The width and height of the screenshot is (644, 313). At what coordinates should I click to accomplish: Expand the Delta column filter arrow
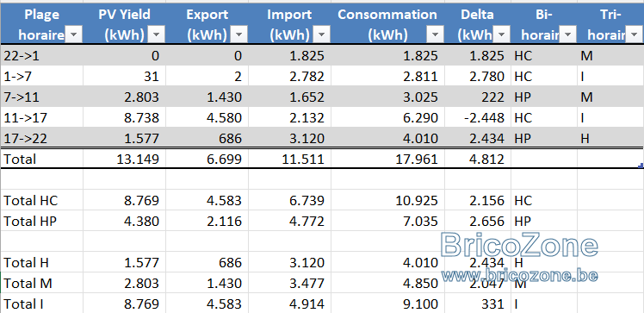pos(502,35)
